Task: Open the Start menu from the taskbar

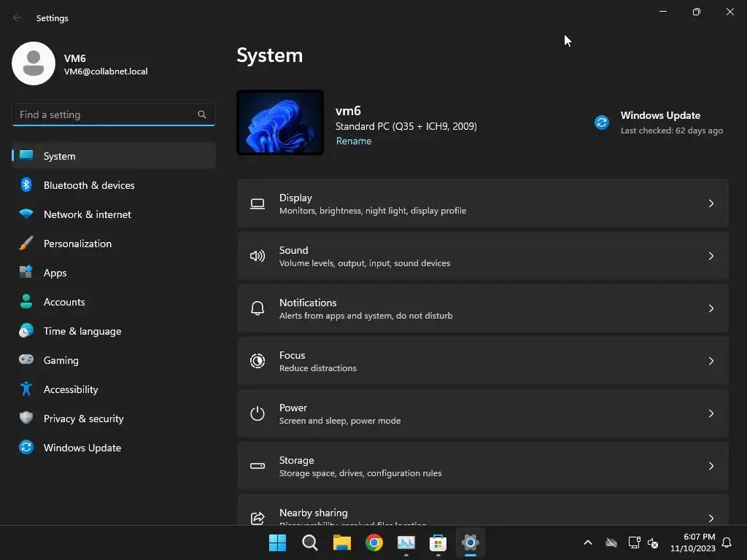Action: (x=277, y=542)
